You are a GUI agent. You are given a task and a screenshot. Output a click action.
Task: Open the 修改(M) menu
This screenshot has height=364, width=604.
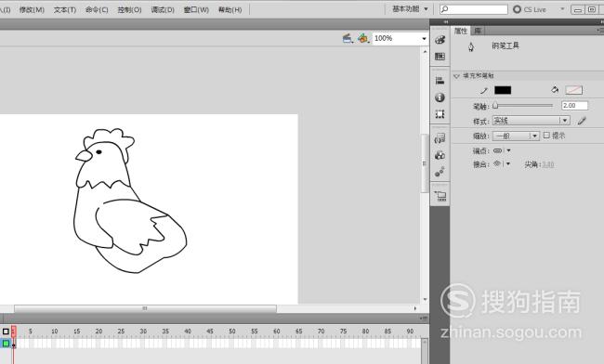[x=32, y=9]
